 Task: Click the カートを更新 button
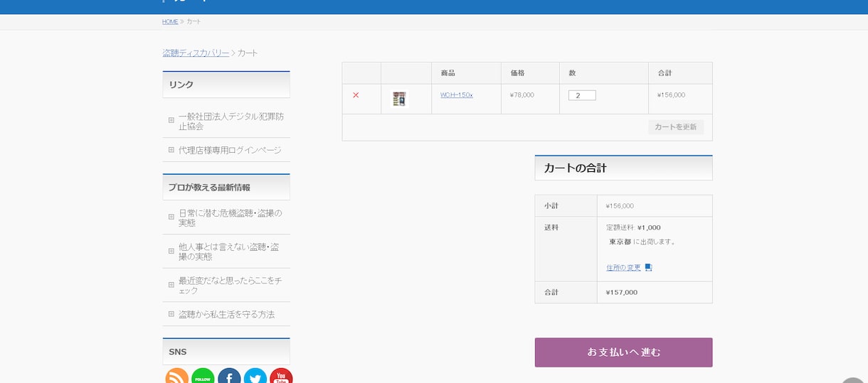[x=676, y=127]
